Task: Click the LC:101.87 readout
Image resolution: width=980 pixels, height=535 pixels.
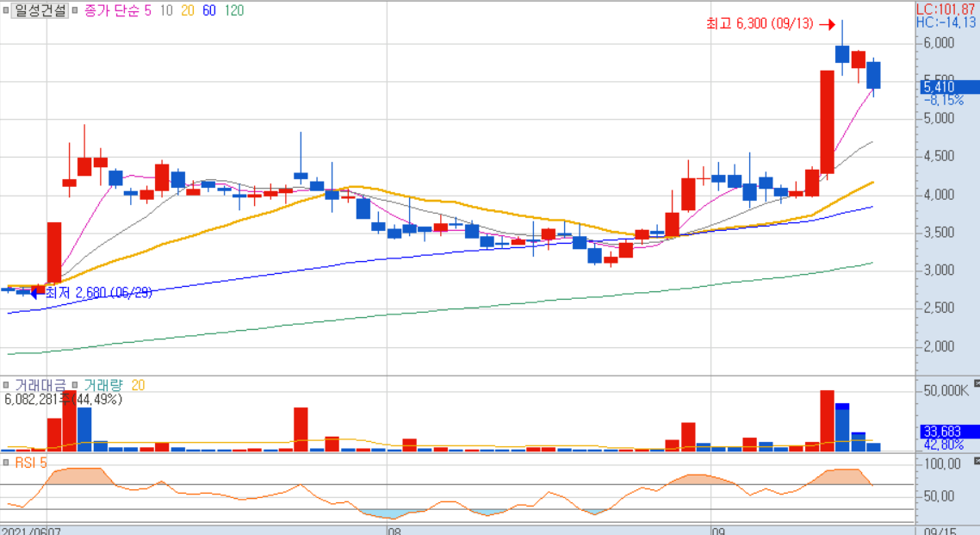Action: pyautogui.click(x=946, y=9)
